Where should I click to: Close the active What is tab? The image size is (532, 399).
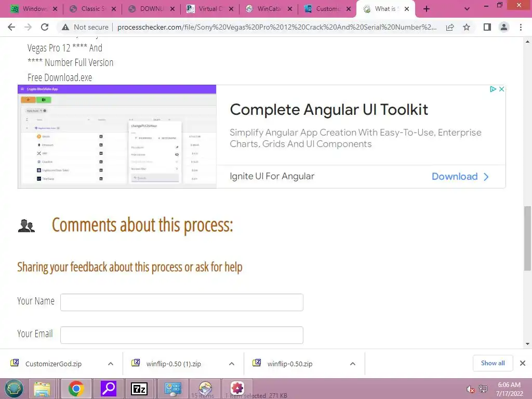[x=407, y=9]
